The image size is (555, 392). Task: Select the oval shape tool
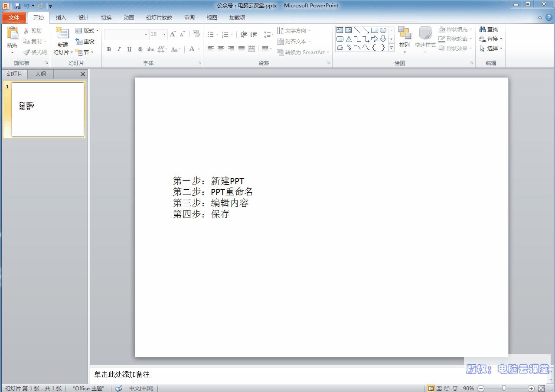[x=383, y=30]
